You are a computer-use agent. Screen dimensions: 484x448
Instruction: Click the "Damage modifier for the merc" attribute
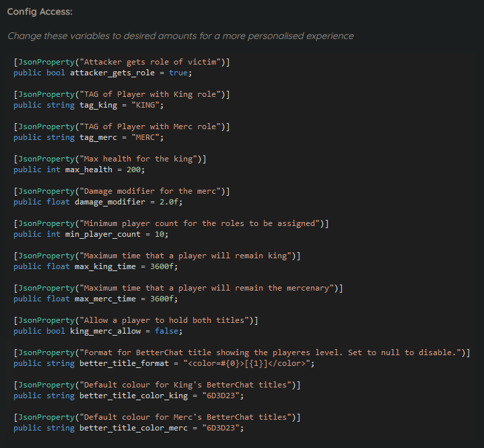[122, 191]
